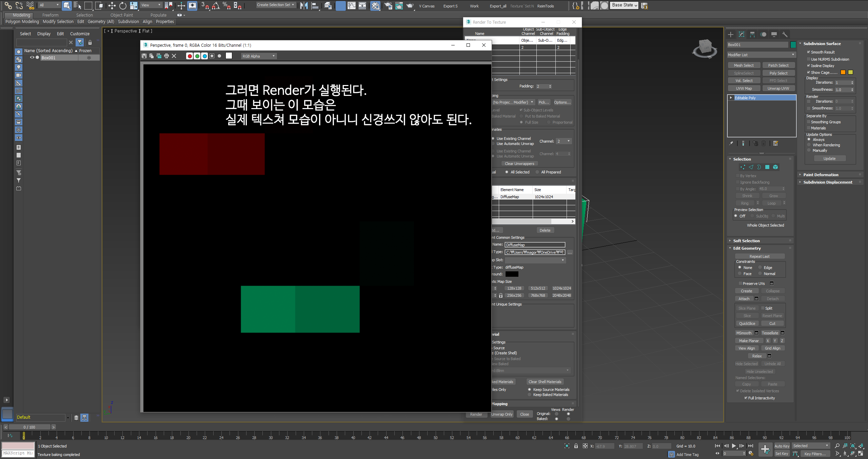This screenshot has width=868, height=459.
Task: Expand the Soft Selection rollout
Action: [746, 241]
